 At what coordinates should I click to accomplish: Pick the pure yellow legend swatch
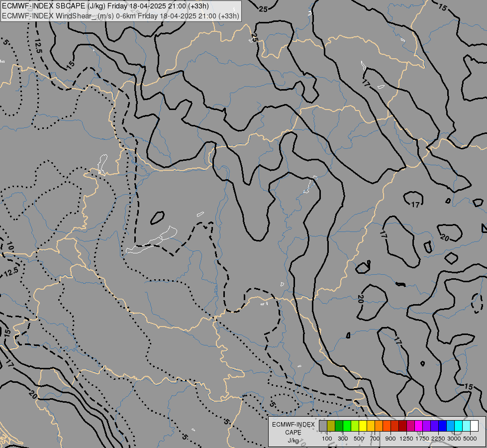tap(363, 426)
